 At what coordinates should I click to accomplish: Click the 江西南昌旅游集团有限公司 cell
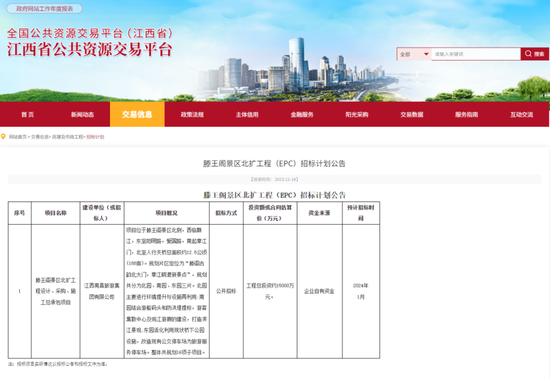[102, 291]
